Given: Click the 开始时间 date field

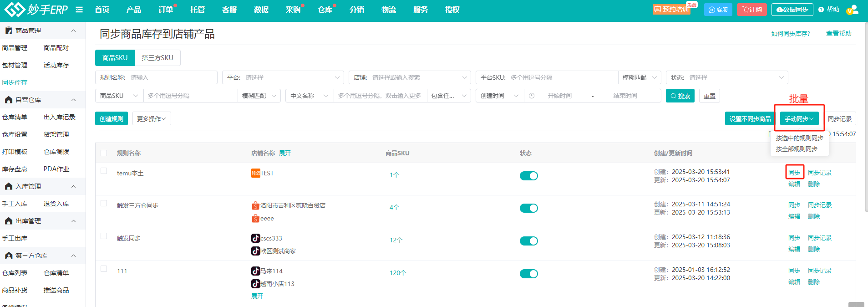Looking at the screenshot, I should (559, 96).
